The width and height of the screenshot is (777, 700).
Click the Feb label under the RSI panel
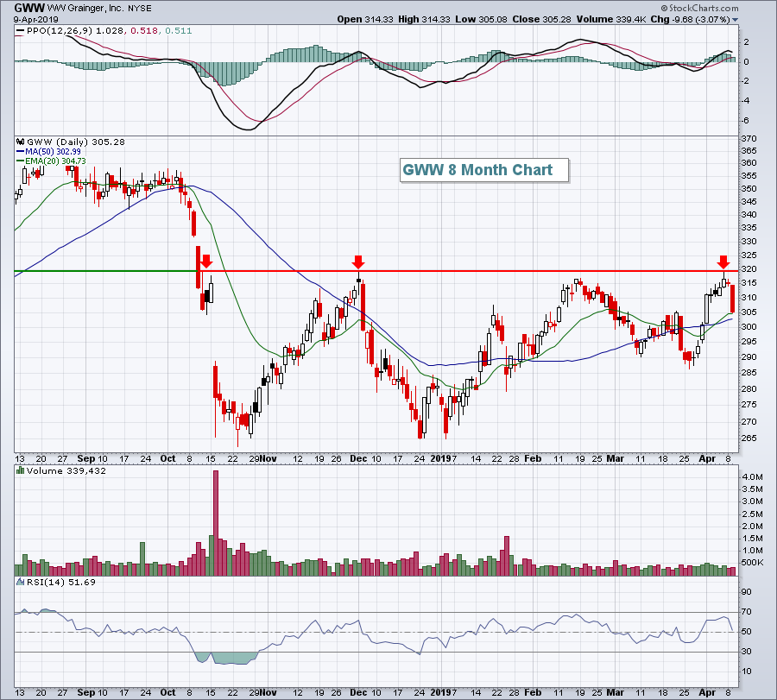tap(533, 692)
